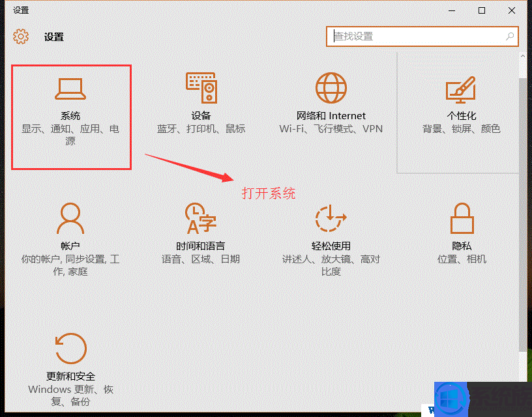Open the 个性化 paintbrush monitor icon
532x417 pixels.
461,89
